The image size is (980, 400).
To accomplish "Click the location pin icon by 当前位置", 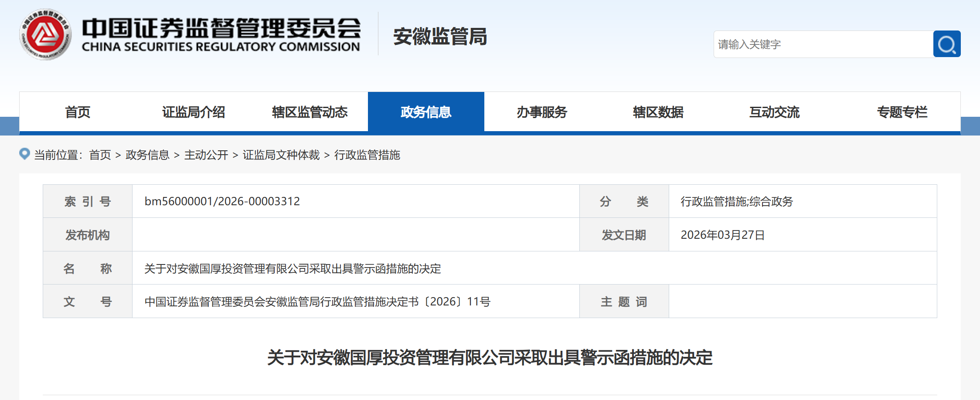I will [24, 154].
